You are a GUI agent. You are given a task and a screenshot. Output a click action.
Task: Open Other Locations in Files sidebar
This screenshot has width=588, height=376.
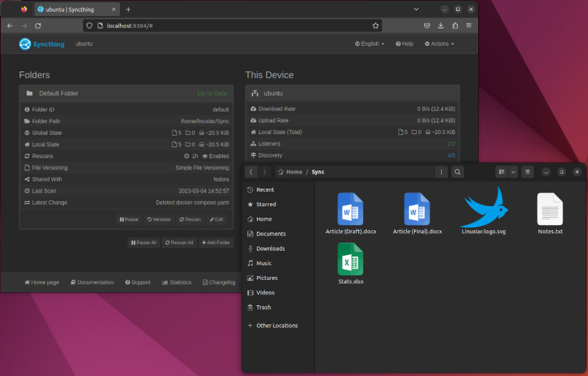click(x=278, y=326)
